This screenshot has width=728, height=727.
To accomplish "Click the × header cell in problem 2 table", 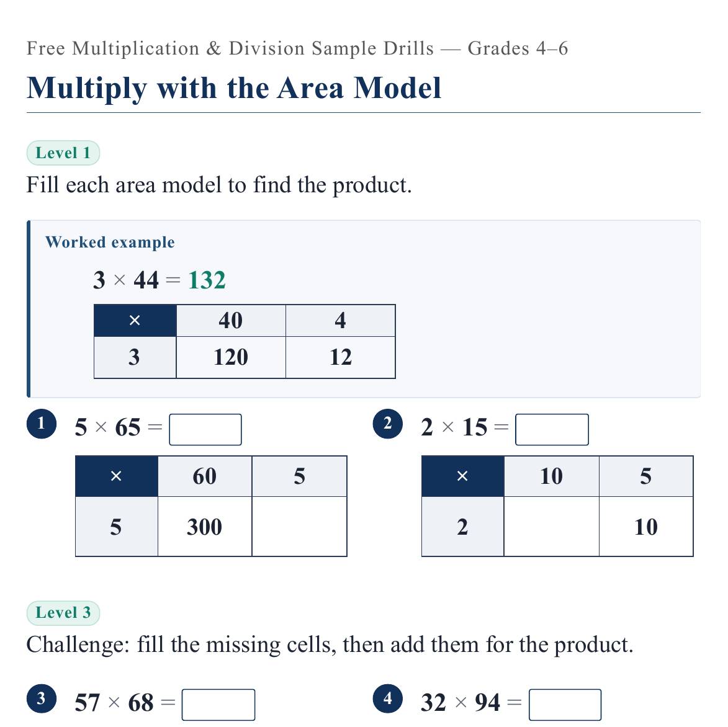I will coord(462,476).
